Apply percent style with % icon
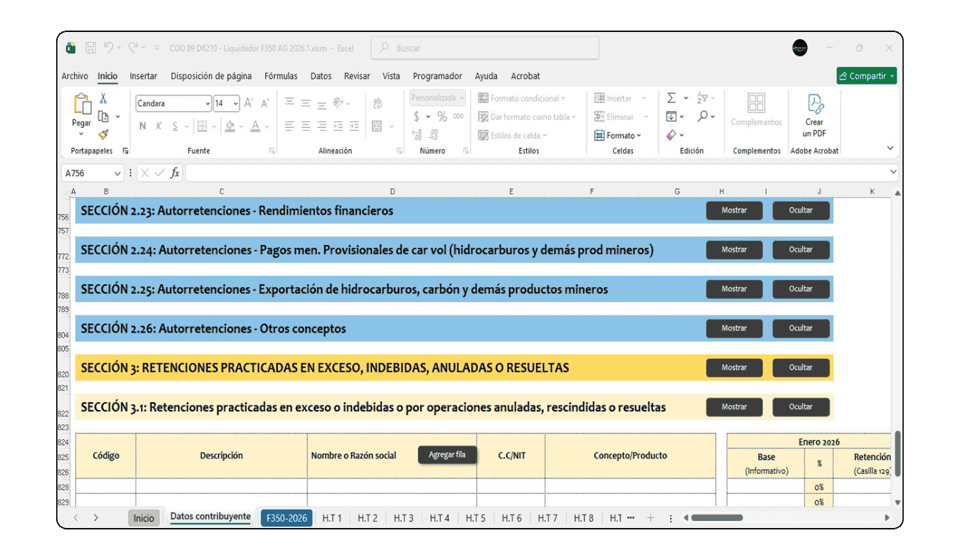The height and width of the screenshot is (560, 960). pos(441,116)
